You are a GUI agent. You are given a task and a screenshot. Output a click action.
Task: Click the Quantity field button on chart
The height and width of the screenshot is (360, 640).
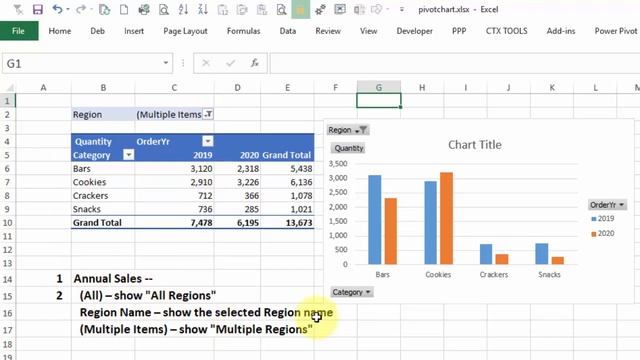click(348, 148)
